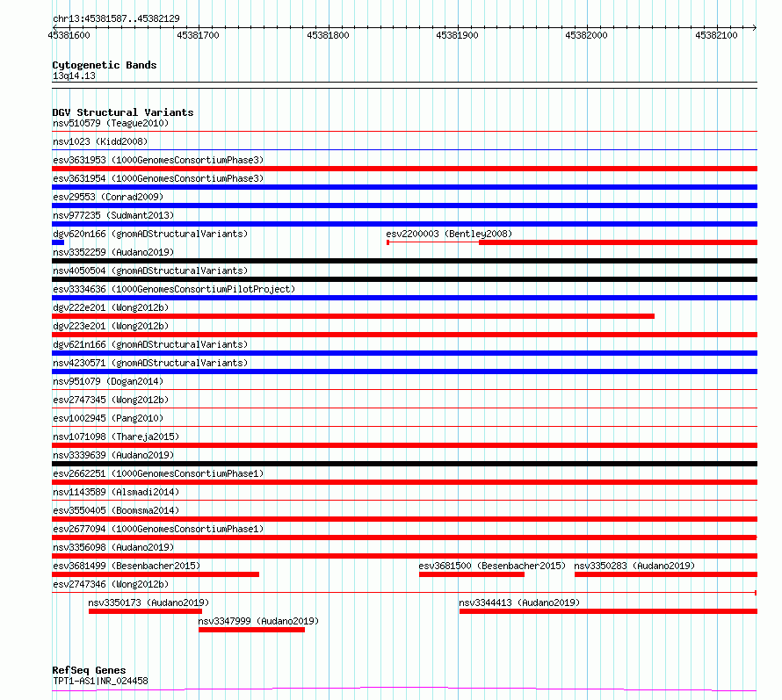The height and width of the screenshot is (700, 782).
Task: Click the esv3681500 (Besenbacher2015) label
Action: (x=492, y=566)
